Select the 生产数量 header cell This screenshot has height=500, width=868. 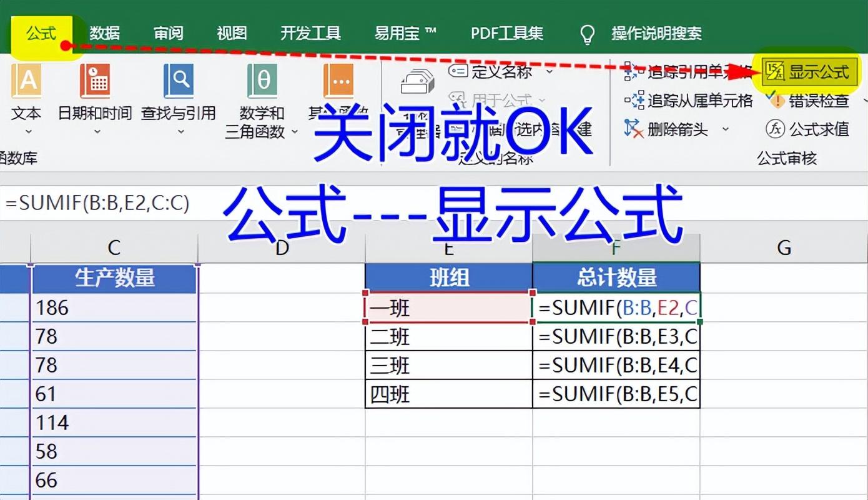(114, 277)
